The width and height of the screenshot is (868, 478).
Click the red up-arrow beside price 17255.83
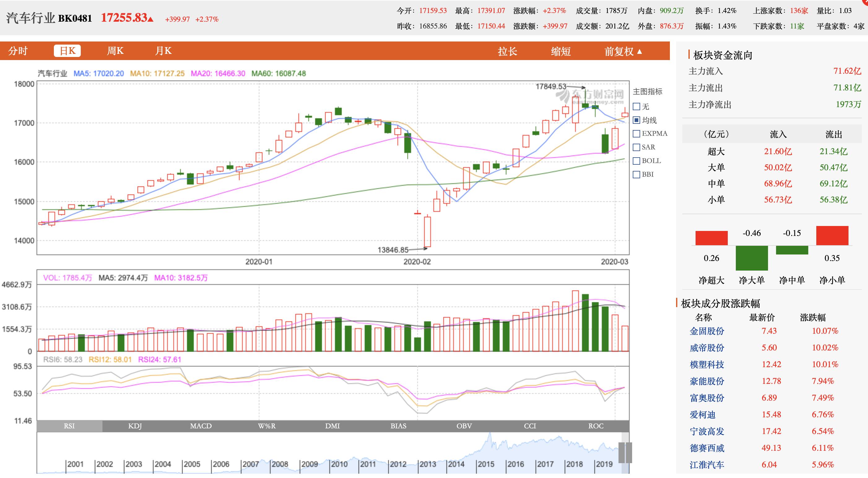(151, 19)
